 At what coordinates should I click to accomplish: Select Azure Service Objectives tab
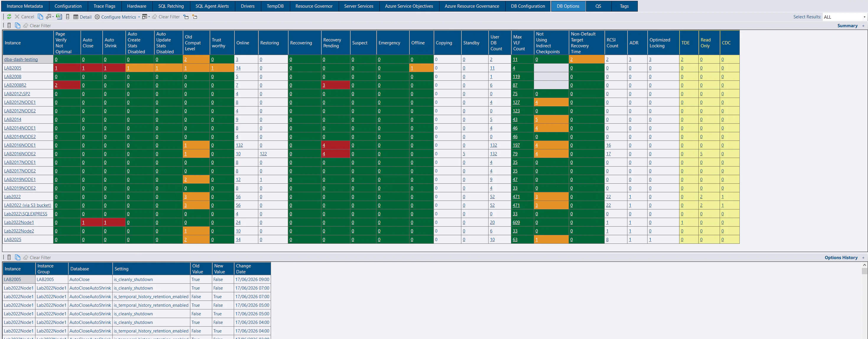pyautogui.click(x=409, y=6)
